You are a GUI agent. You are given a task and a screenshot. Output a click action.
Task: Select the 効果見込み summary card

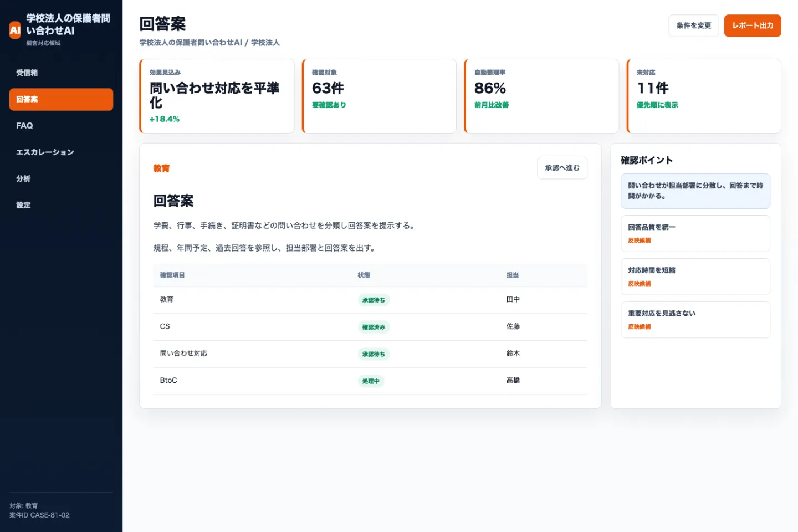point(217,96)
